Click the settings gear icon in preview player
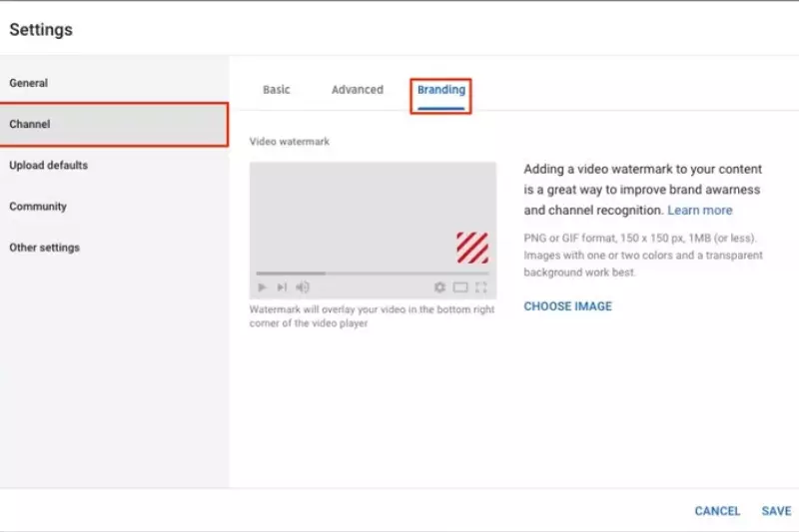 [x=439, y=287]
